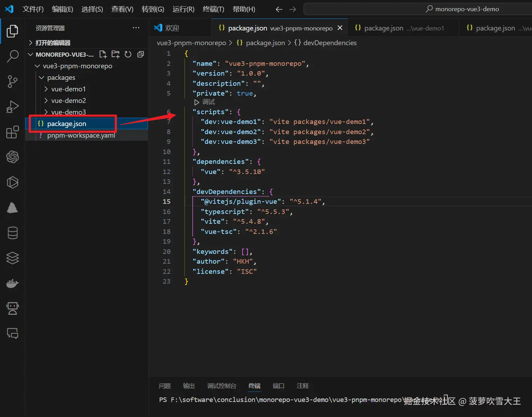The width and height of the screenshot is (532, 417).
Task: Click the New Folder icon in explorer
Action: click(115, 54)
